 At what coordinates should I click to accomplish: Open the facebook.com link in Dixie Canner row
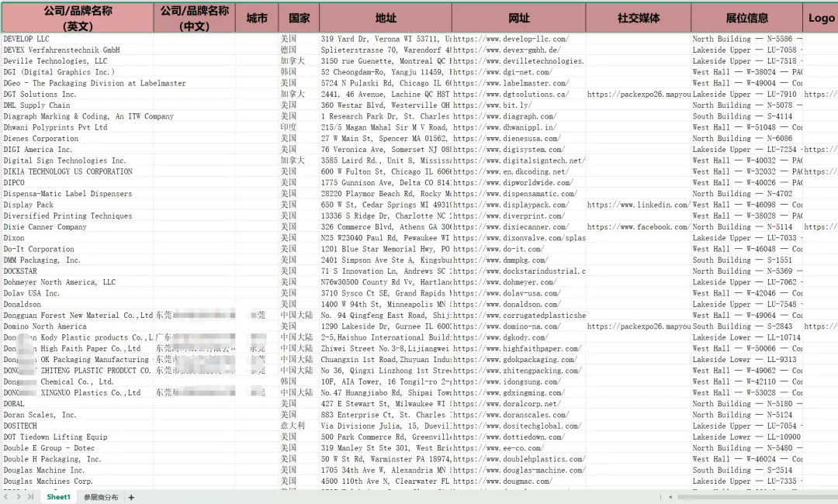pyautogui.click(x=638, y=227)
